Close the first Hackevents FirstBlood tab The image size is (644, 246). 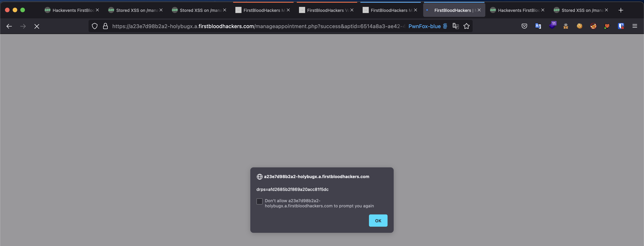(x=98, y=10)
